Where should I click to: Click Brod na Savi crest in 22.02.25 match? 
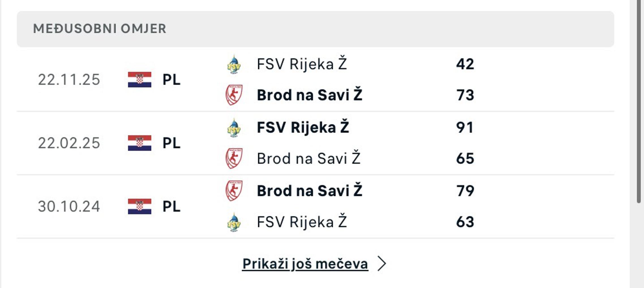[234, 158]
